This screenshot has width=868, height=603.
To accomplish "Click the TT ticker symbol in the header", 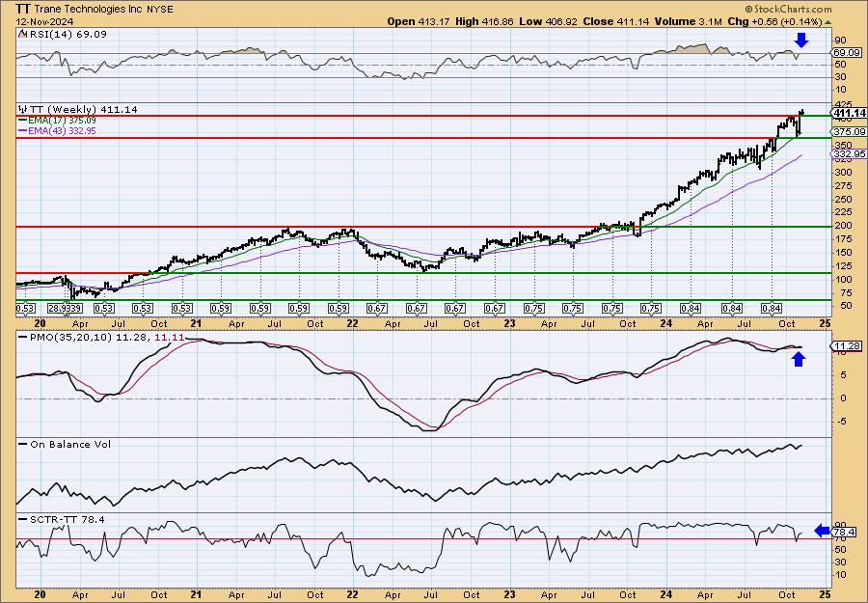I will click(23, 9).
